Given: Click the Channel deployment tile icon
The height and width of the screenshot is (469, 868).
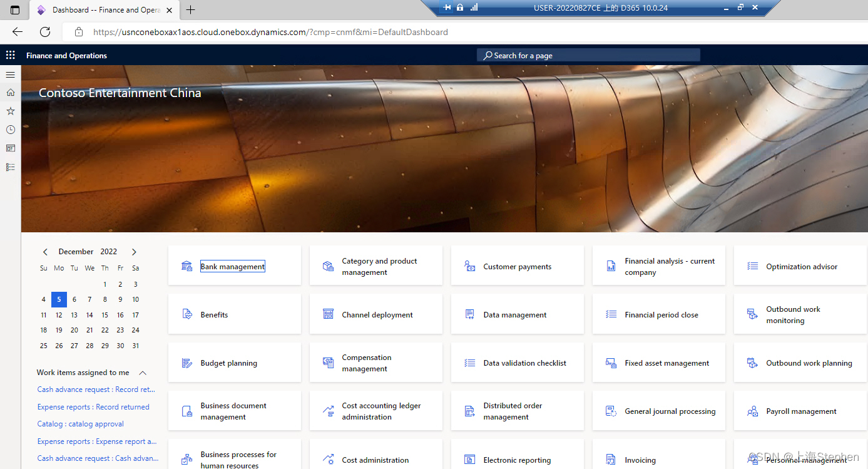Looking at the screenshot, I should point(328,314).
